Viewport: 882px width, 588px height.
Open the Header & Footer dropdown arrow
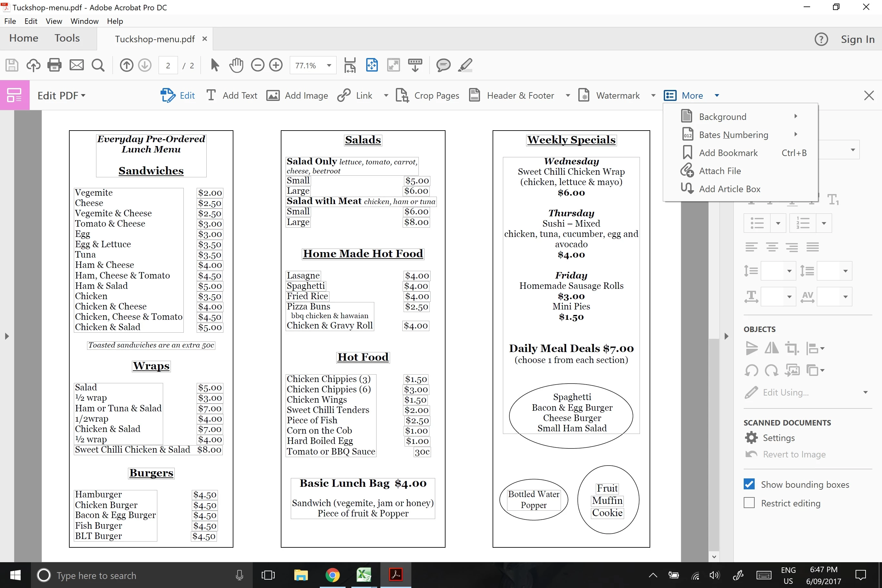click(568, 96)
